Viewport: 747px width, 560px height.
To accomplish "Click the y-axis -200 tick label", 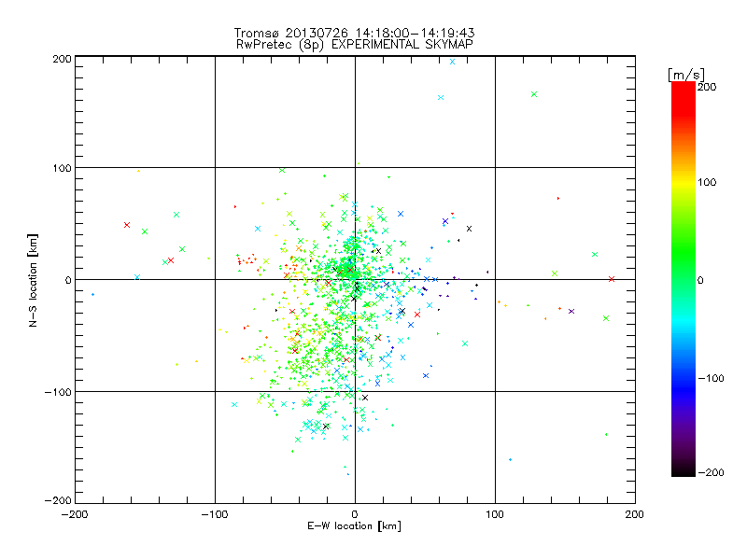I will [58, 500].
